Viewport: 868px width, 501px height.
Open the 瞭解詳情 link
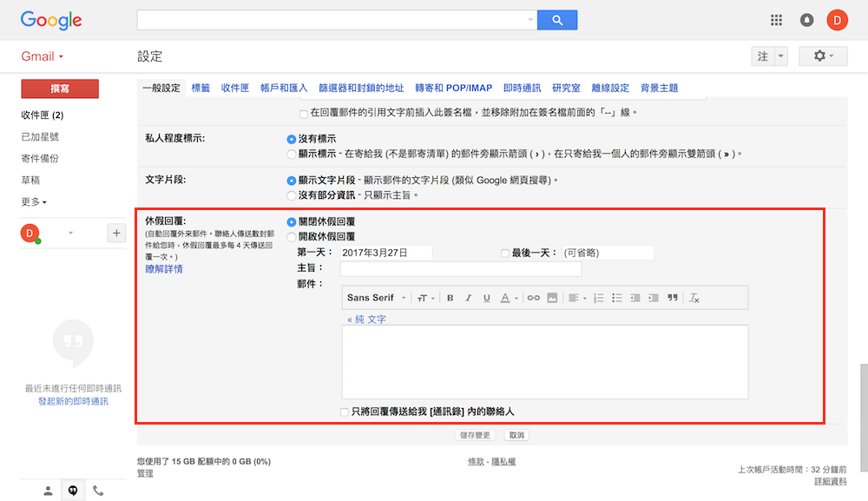(164, 269)
